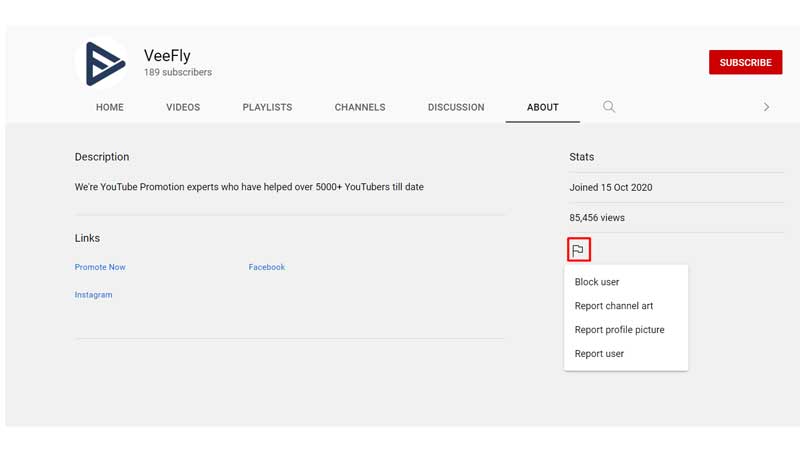The width and height of the screenshot is (800, 450).
Task: Click the ABOUT tab
Action: (x=543, y=107)
